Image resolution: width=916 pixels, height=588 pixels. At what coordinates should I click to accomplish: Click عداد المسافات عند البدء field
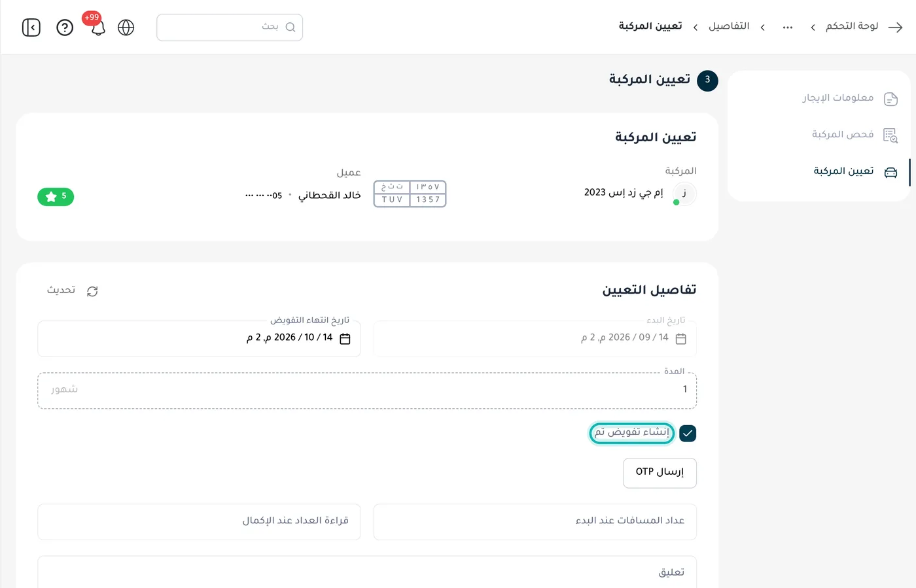(535, 522)
